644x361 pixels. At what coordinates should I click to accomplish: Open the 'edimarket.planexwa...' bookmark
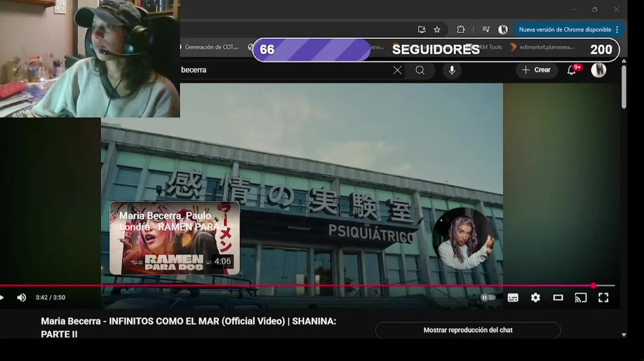click(542, 47)
